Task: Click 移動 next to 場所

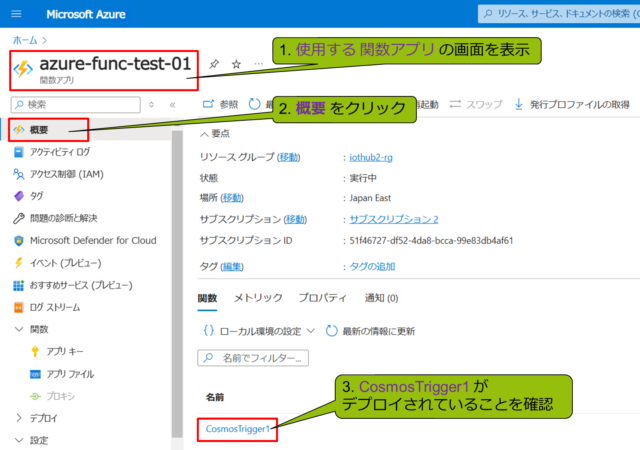Action: coord(232,198)
